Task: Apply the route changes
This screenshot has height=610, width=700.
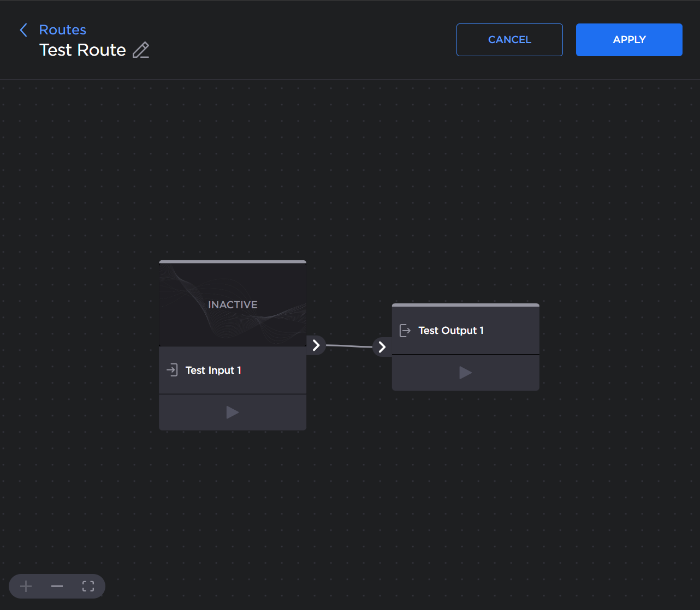Action: tap(628, 39)
